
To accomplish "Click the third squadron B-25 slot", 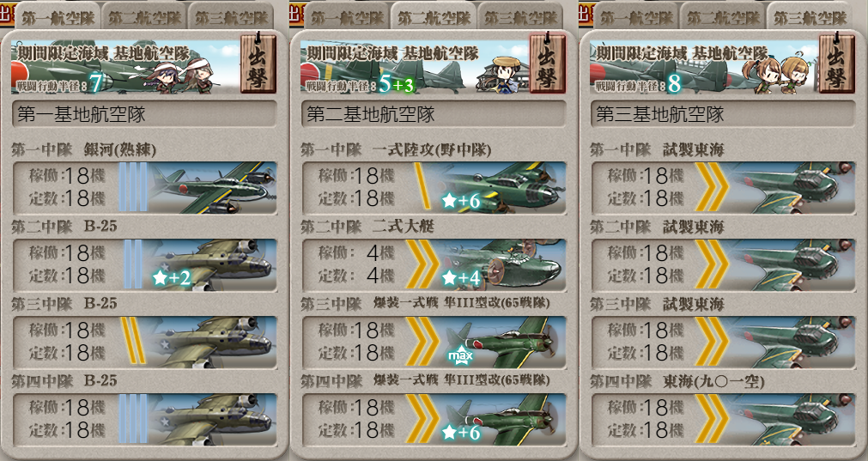I will tap(144, 342).
